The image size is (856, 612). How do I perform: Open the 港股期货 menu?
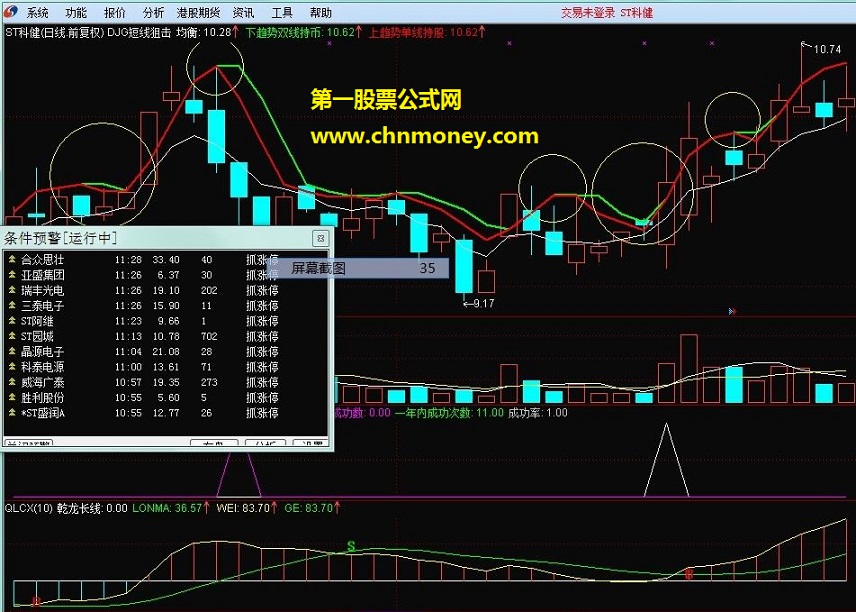point(198,13)
